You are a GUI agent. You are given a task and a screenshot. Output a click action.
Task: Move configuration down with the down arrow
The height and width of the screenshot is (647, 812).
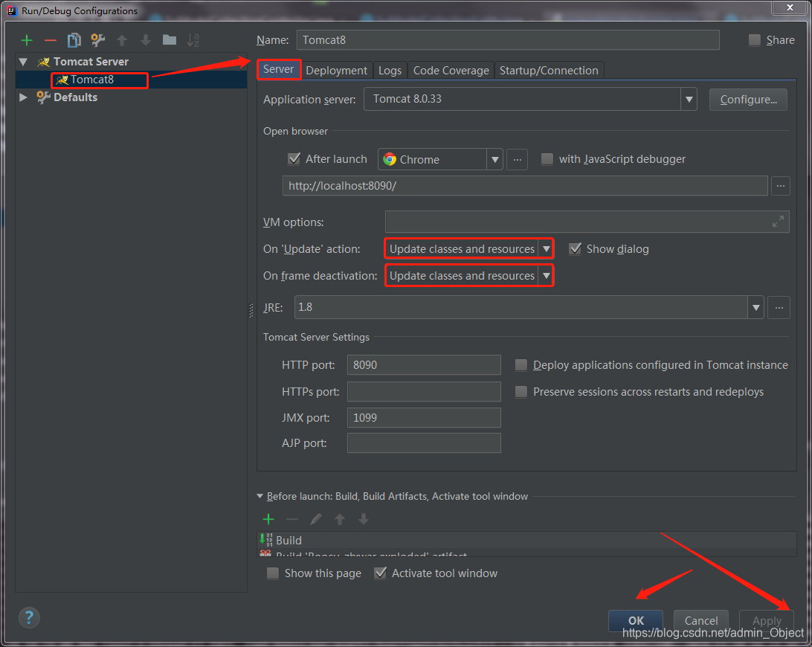(x=146, y=40)
